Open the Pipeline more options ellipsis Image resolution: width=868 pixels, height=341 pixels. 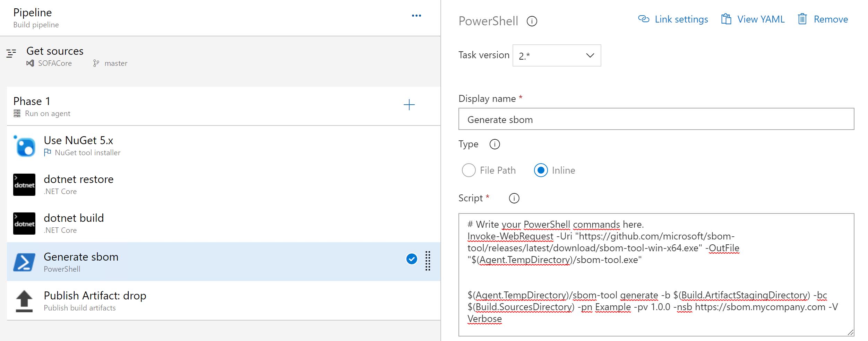coord(416,16)
